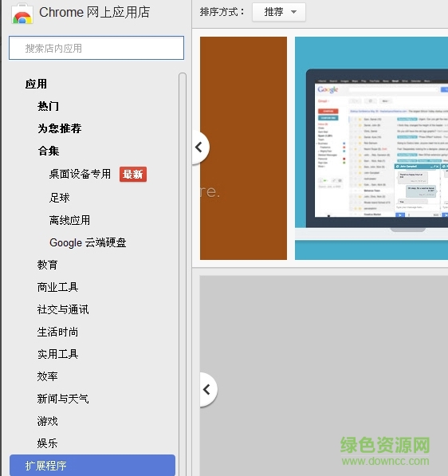448x476 pixels.
Task: Open the brown featured banner tile
Action: 243,148
